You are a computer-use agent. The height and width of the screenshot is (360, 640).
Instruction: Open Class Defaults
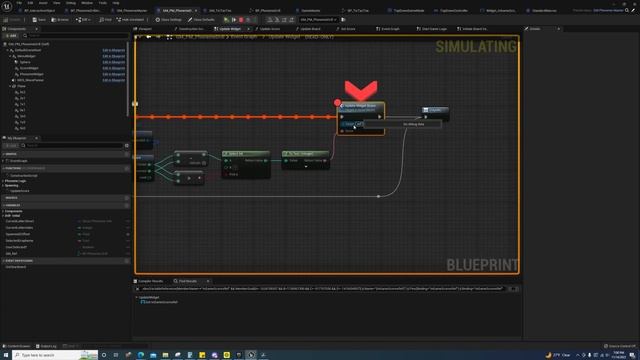pos(201,20)
